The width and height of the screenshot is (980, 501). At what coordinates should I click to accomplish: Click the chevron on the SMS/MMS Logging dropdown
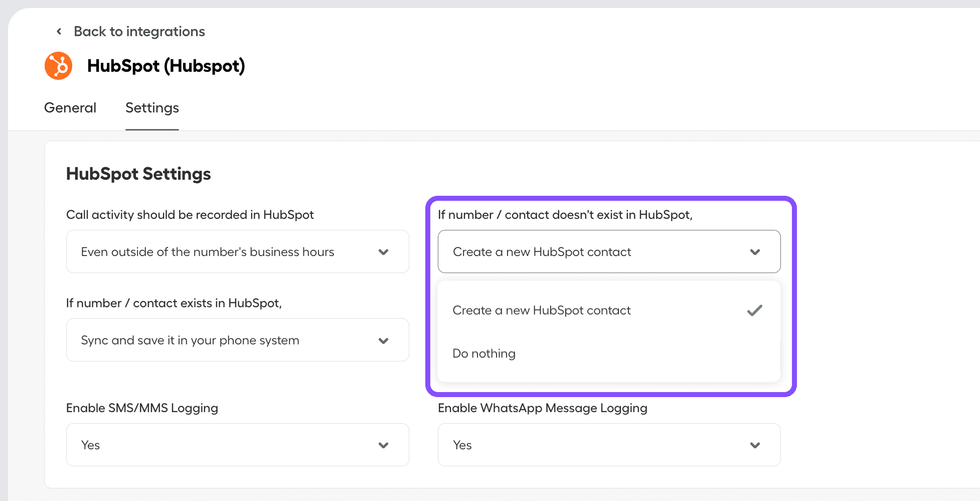point(383,445)
